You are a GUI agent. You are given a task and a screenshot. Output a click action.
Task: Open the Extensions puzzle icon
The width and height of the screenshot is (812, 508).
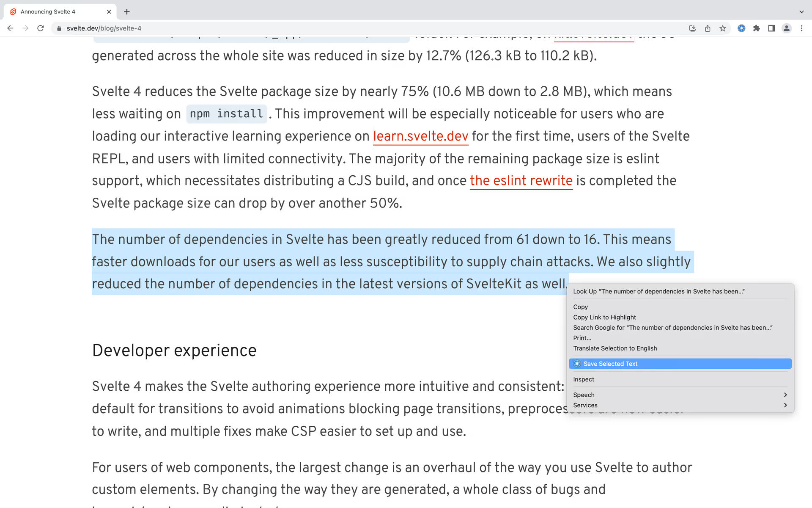tap(757, 28)
